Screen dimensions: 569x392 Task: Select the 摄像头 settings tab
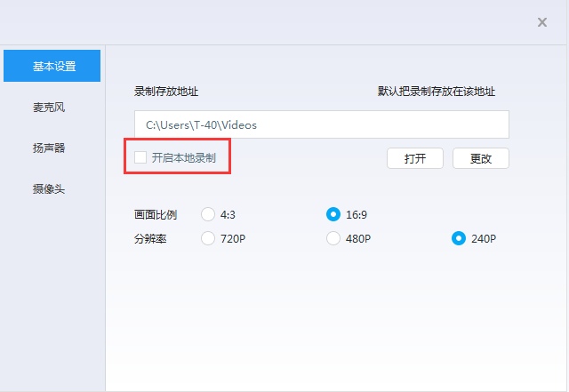49,189
